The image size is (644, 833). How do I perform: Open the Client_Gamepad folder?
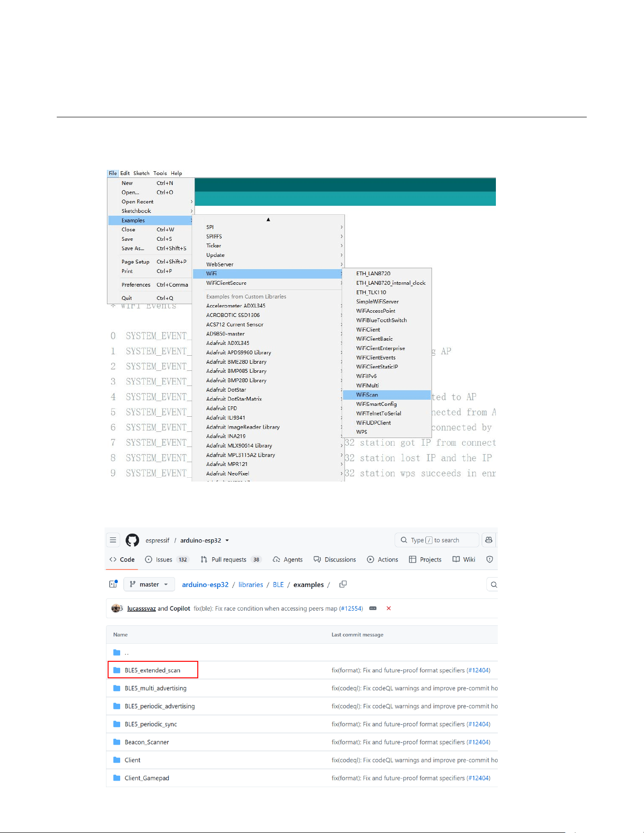point(147,778)
